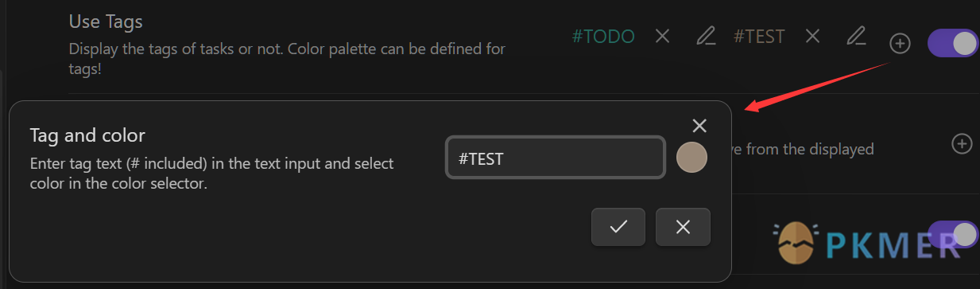Delete the #TEST tag with its X icon
This screenshot has width=980, height=289.
[812, 37]
